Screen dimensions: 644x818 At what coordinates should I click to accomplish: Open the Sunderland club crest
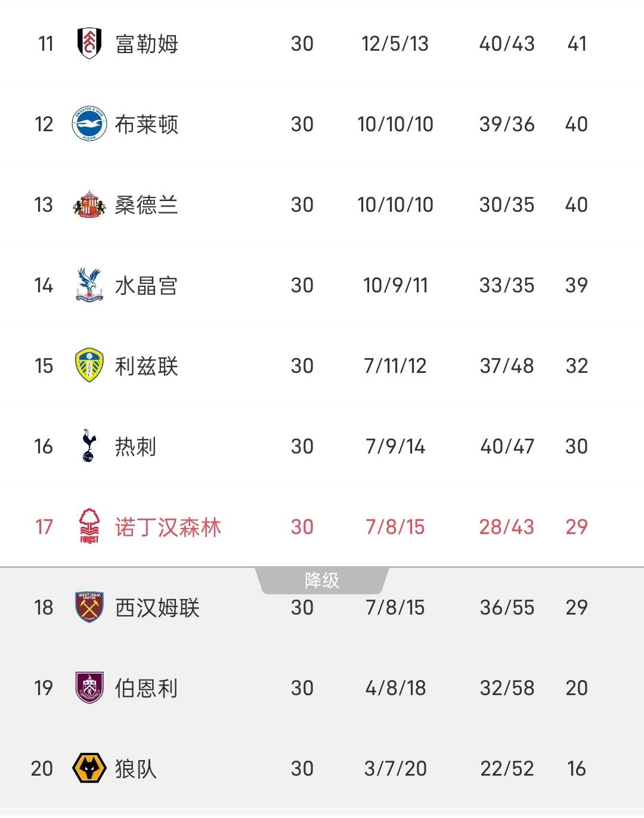click(89, 205)
